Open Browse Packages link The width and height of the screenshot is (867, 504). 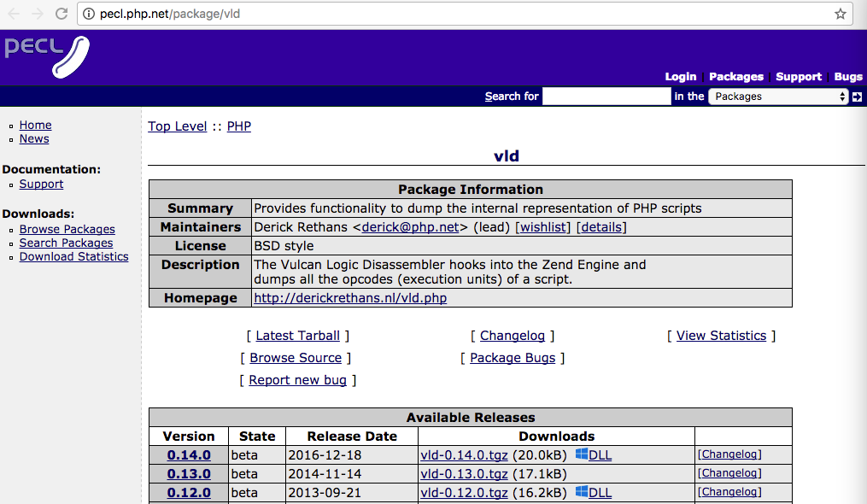pos(67,229)
